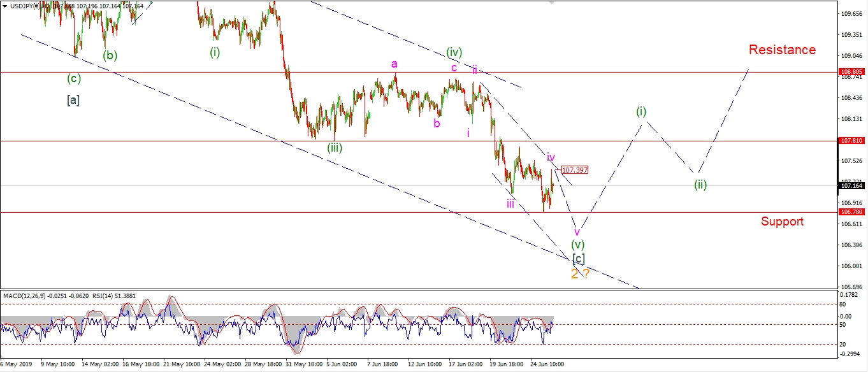Select the orange '2 ?' wave label

[x=579, y=274]
